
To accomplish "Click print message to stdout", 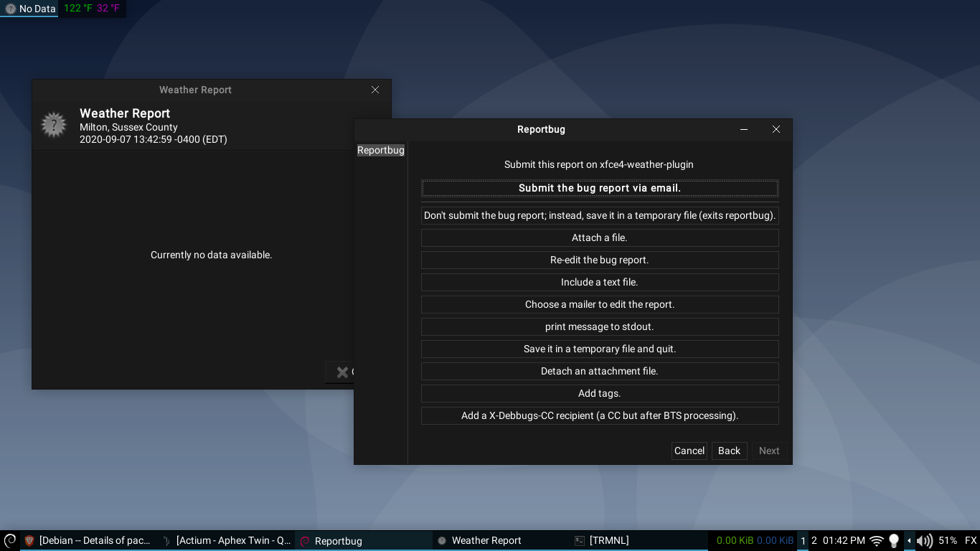I will (600, 326).
